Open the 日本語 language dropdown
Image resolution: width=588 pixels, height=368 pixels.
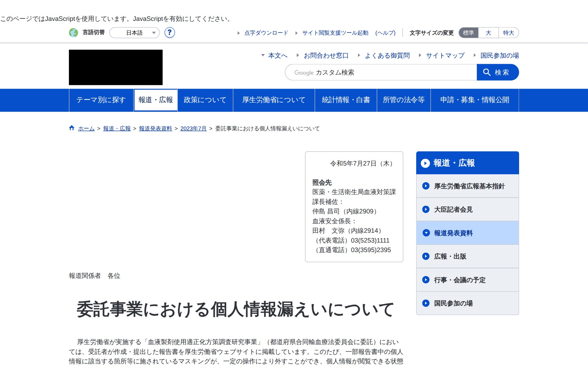click(x=135, y=33)
